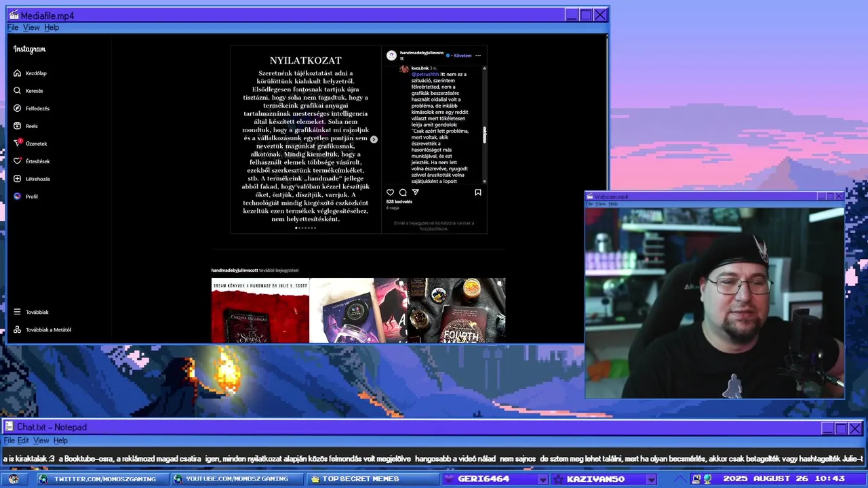Click the start button on taskbar
The image size is (868, 488).
pyautogui.click(x=14, y=479)
